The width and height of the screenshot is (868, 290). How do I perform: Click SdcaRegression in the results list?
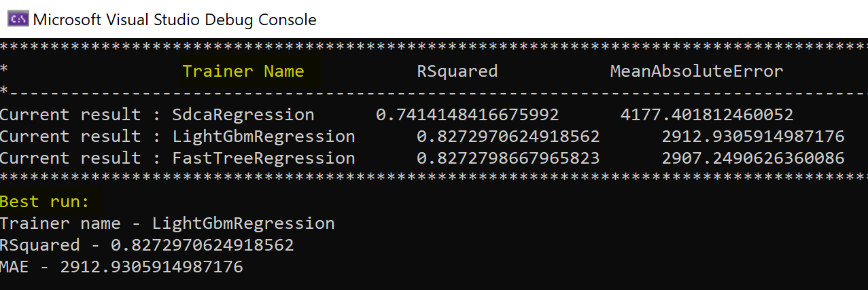243,115
